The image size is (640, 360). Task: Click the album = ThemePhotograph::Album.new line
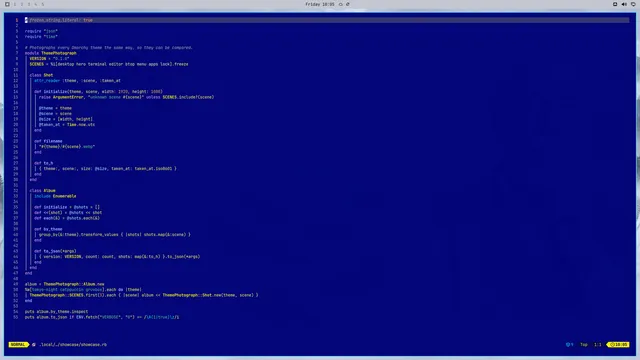pos(64,284)
